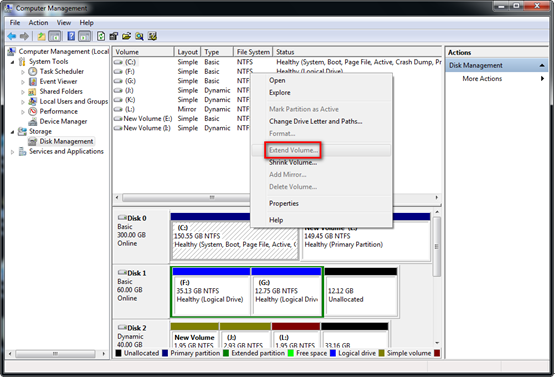Click the Back arrow toolbar icon

pyautogui.click(x=12, y=36)
